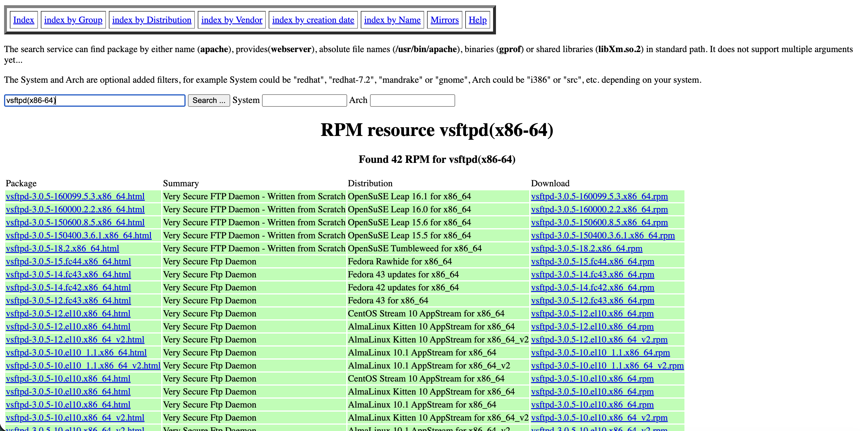The width and height of the screenshot is (868, 431).
Task: Open index by Name link
Action: click(x=392, y=20)
